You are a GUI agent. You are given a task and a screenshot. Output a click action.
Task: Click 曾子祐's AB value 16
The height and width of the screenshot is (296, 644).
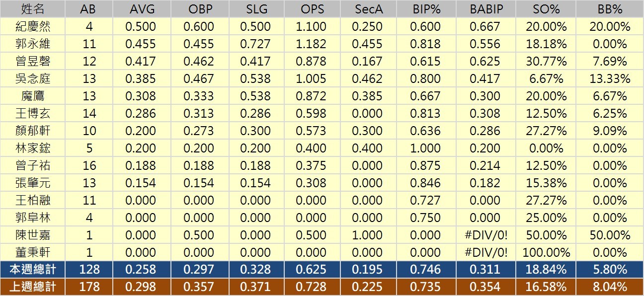pos(89,165)
